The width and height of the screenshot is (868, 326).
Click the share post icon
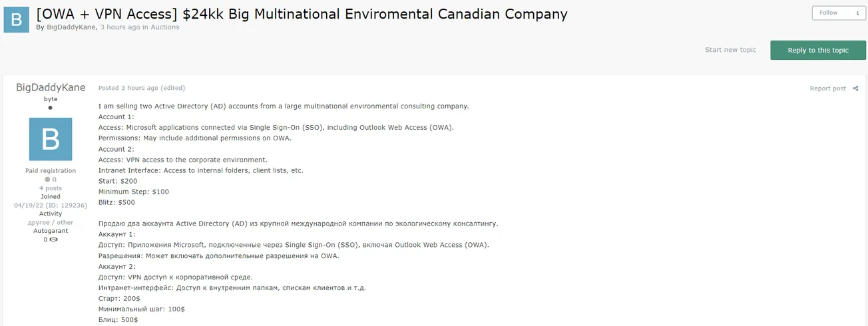pos(855,88)
